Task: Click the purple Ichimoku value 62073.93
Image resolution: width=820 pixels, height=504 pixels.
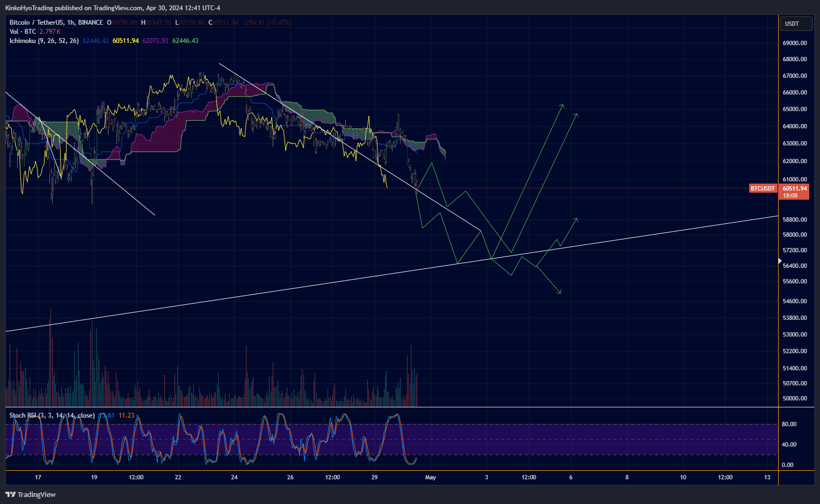Action: pyautogui.click(x=155, y=41)
